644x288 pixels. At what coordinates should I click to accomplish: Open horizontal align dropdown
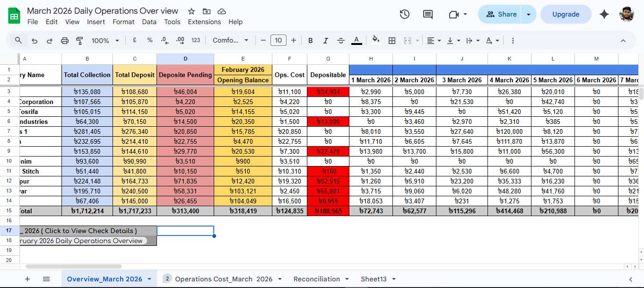(434, 41)
